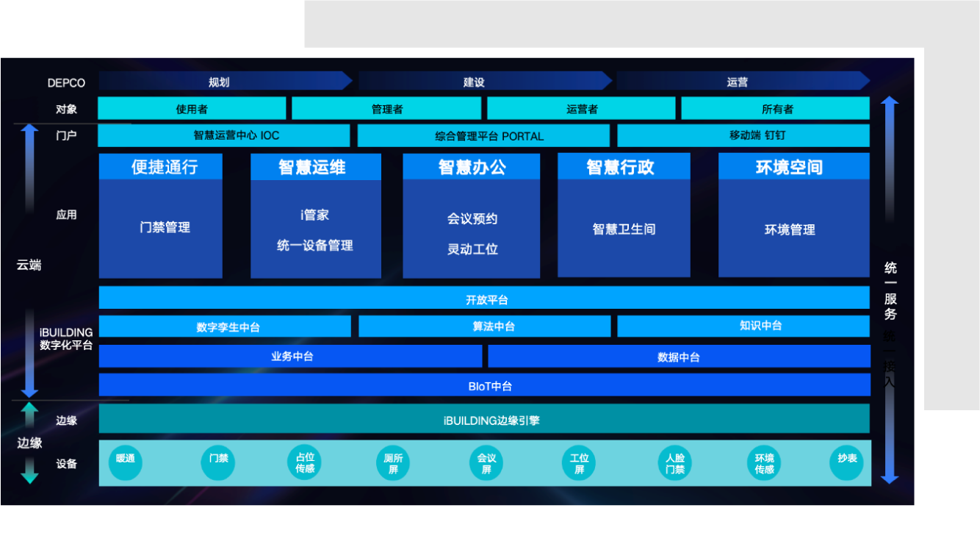The width and height of the screenshot is (980, 533).
Task: Select the 会议预约 item
Action: pos(472,218)
